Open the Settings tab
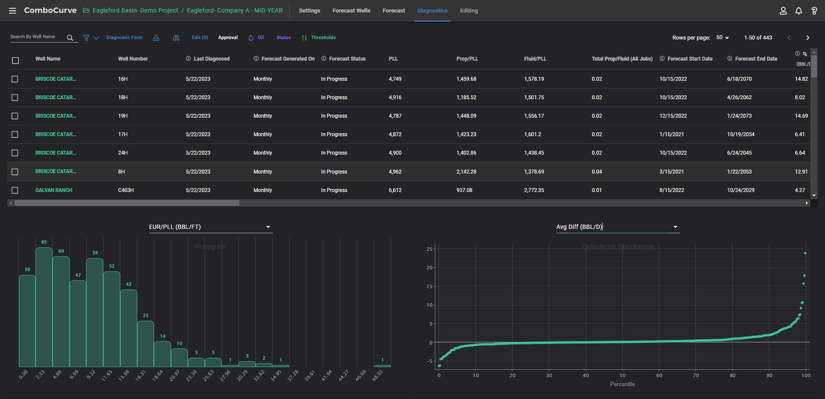This screenshot has width=825, height=399. click(309, 11)
